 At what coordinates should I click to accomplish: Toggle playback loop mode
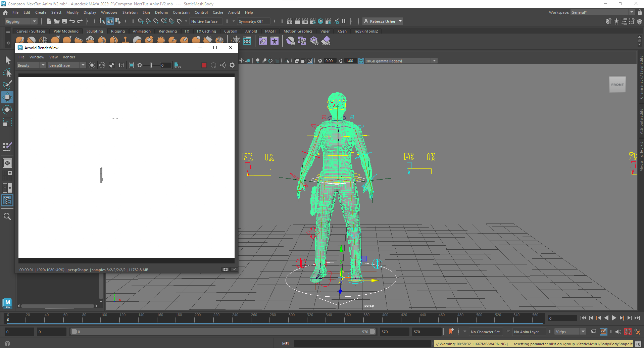click(594, 332)
